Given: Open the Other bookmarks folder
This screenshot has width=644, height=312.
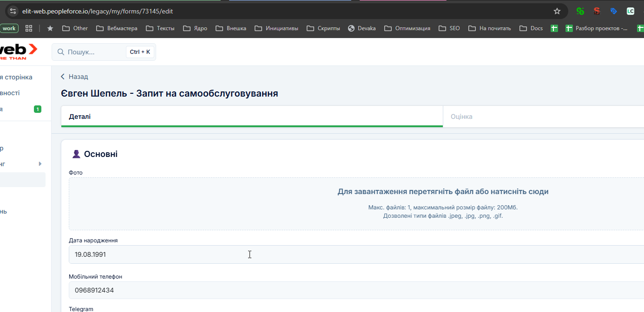Looking at the screenshot, I should coord(75,28).
